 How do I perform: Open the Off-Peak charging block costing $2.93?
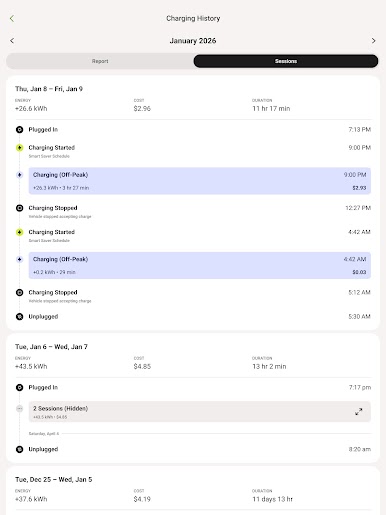pos(200,181)
